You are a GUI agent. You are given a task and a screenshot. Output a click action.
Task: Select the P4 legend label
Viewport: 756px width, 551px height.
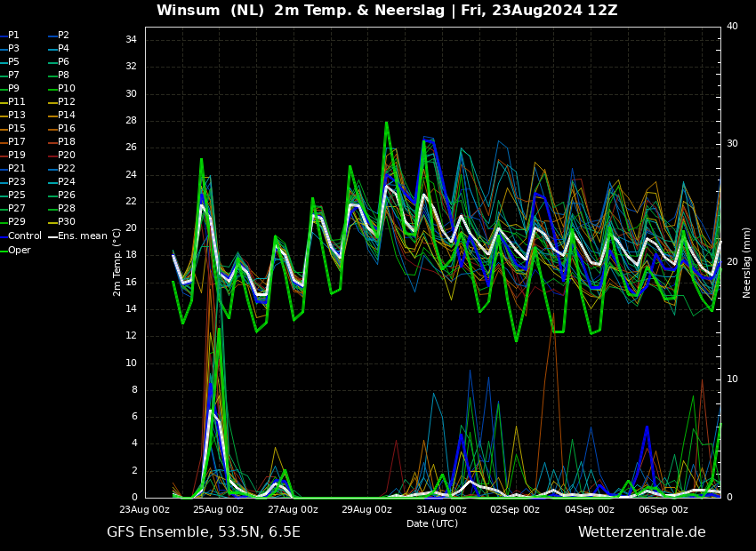pos(59,49)
